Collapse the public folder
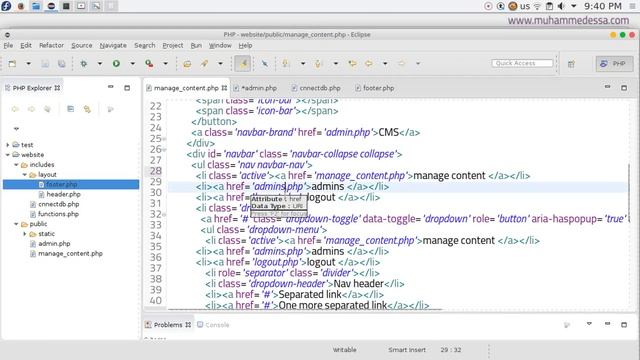Image resolution: width=640 pixels, height=360 pixels. click(16, 224)
